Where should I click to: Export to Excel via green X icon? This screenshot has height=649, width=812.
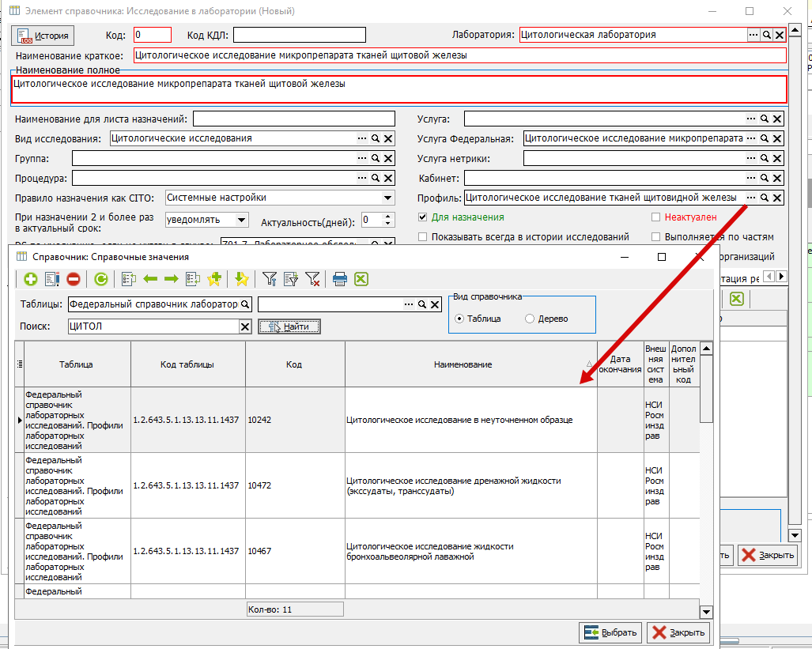click(361, 279)
